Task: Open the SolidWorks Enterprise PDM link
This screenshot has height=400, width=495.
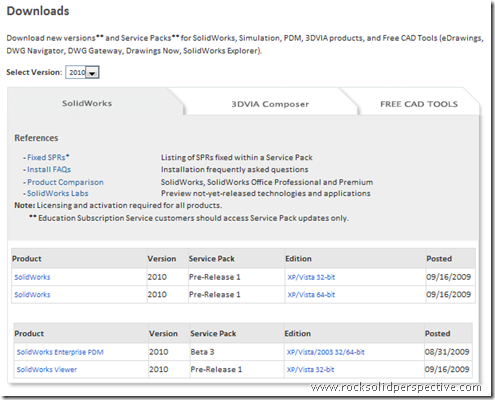Action: [x=60, y=352]
